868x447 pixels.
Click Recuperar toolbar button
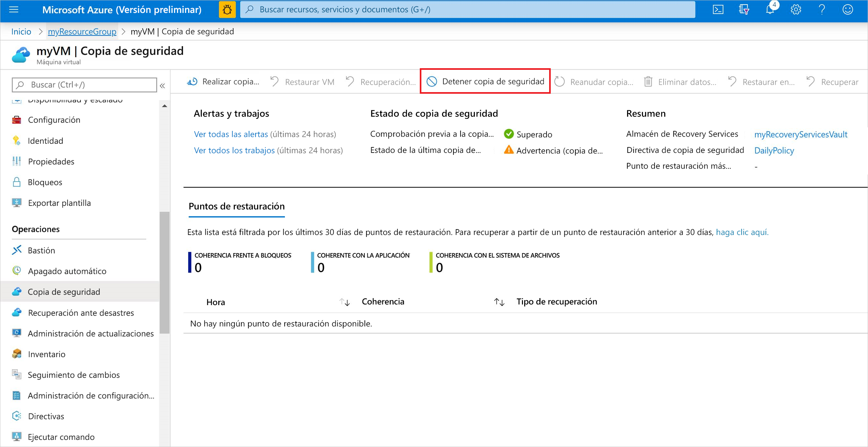pos(832,81)
